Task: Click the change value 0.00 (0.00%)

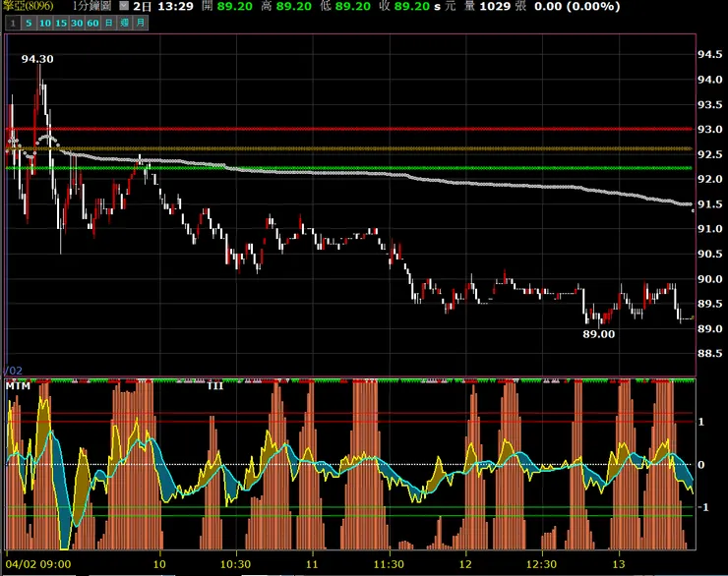Action: click(x=577, y=7)
